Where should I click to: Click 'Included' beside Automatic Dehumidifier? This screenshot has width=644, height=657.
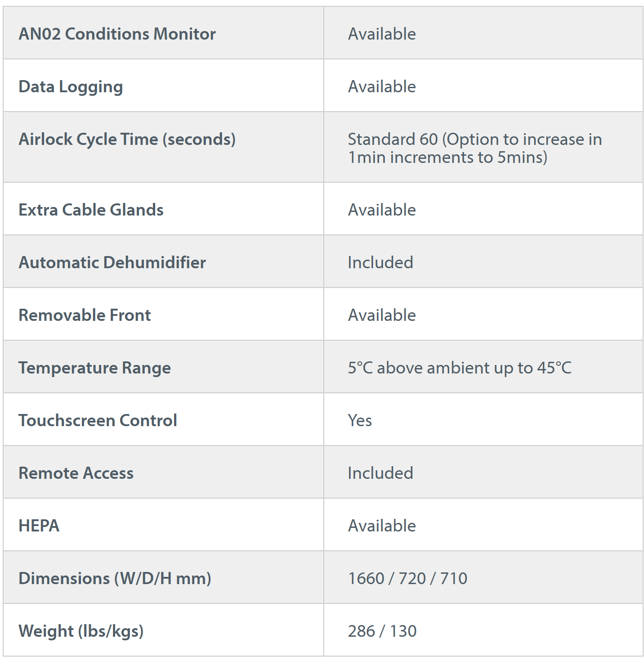(380, 262)
